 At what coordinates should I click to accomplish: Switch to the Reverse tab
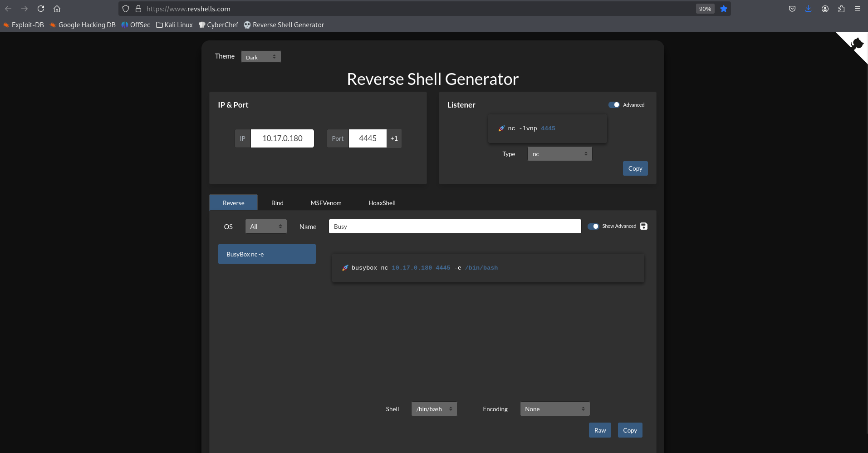pos(233,203)
